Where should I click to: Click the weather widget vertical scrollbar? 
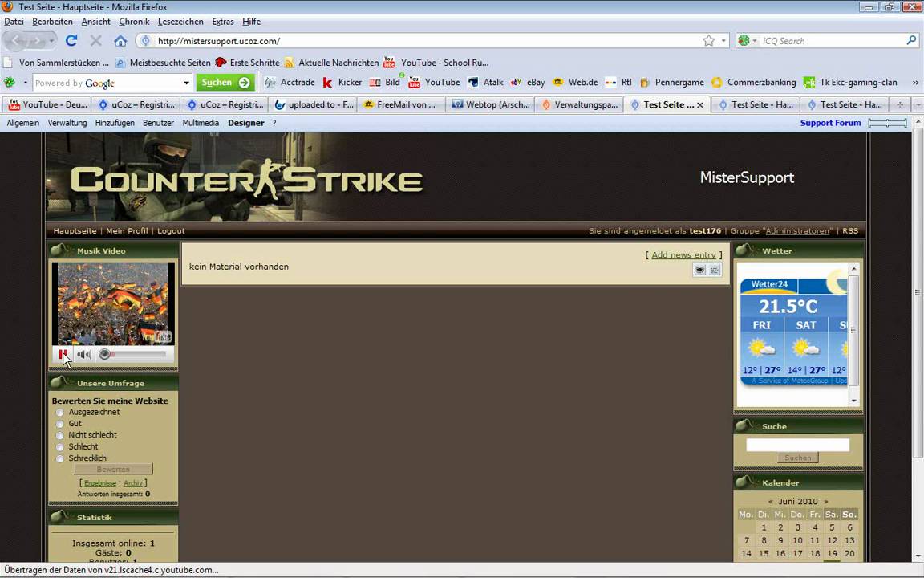point(854,335)
